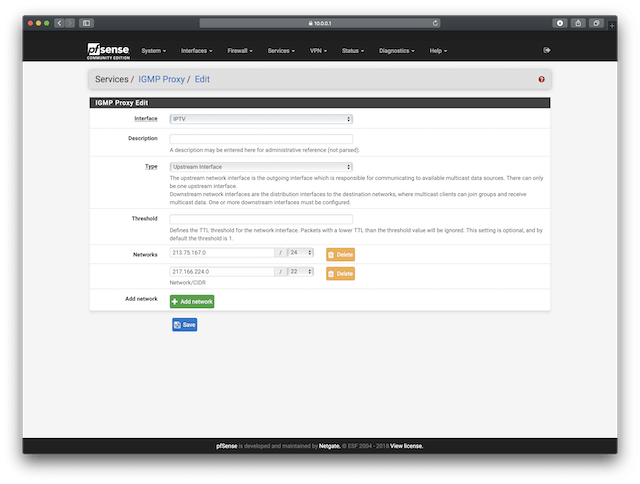Viewport: 640px width, 484px height.
Task: Click network field 217.166.224.0
Action: [x=222, y=271]
